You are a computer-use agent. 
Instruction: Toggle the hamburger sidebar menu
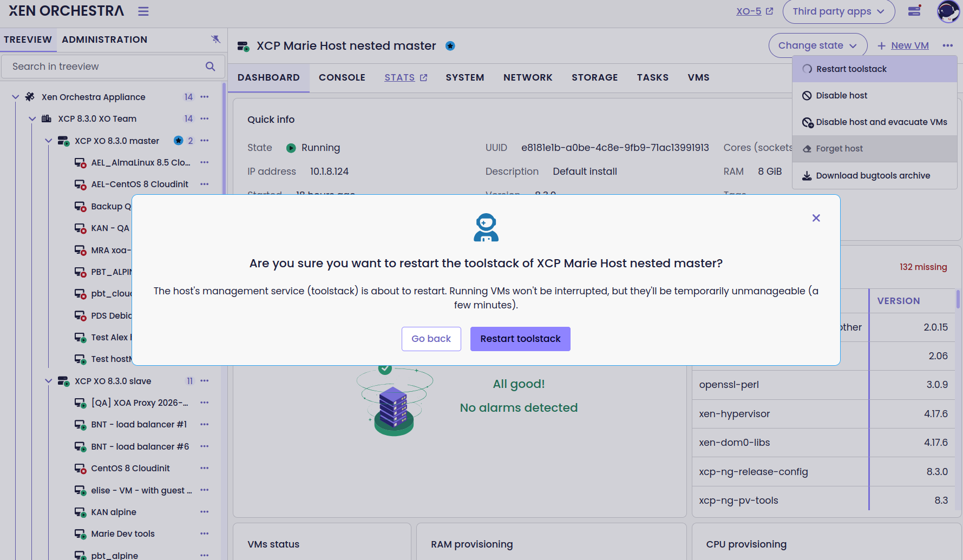pyautogui.click(x=143, y=11)
